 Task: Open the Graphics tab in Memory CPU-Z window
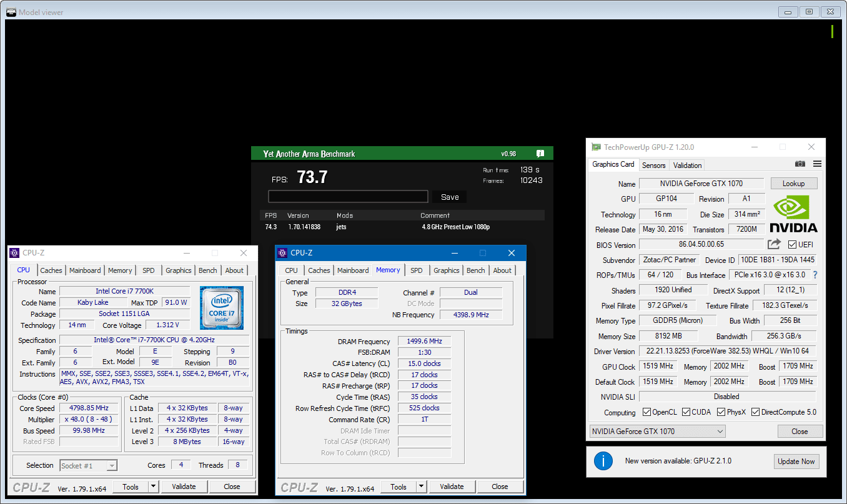tap(447, 270)
